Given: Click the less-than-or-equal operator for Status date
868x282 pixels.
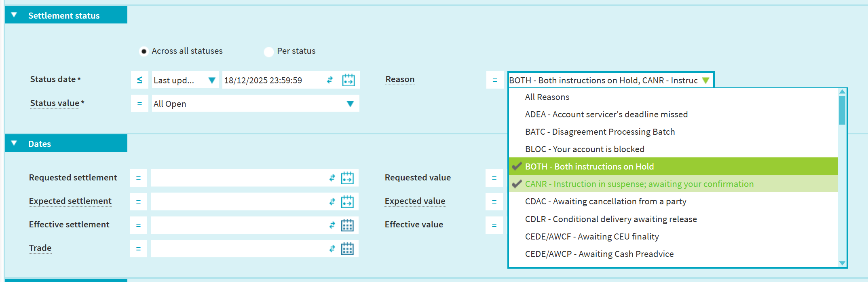Looking at the screenshot, I should [139, 80].
